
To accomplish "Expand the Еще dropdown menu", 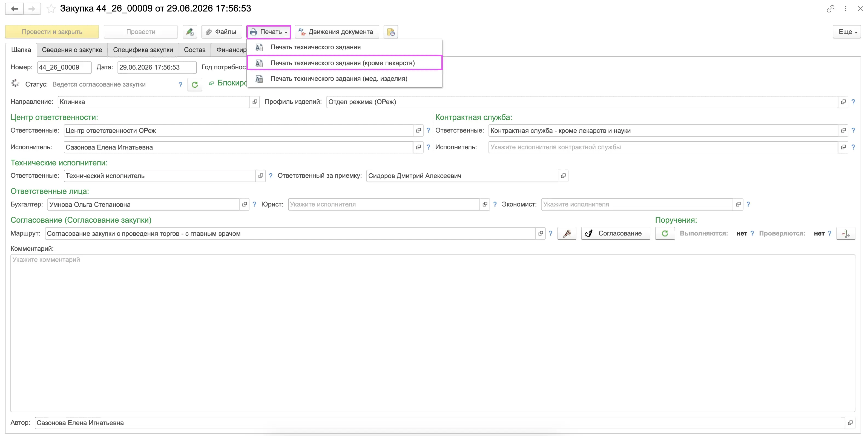I will point(847,32).
